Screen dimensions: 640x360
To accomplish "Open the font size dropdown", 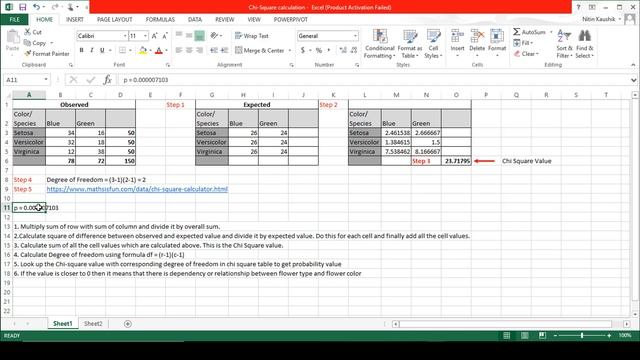I will (145, 36).
